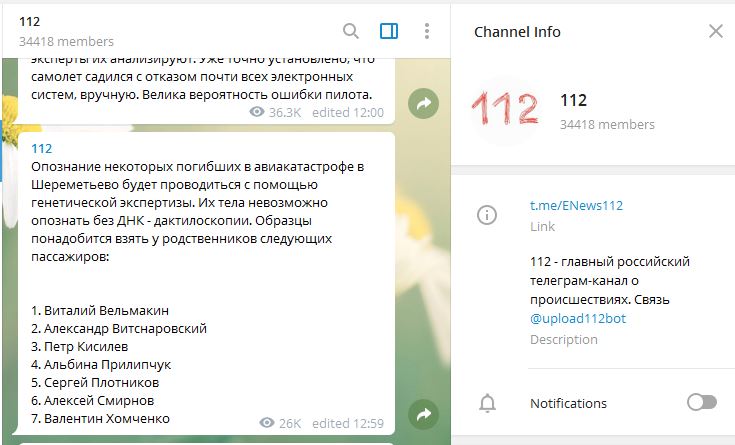Click the 112 chat title in header
Screen dimensions: 735x445
(x=30, y=22)
